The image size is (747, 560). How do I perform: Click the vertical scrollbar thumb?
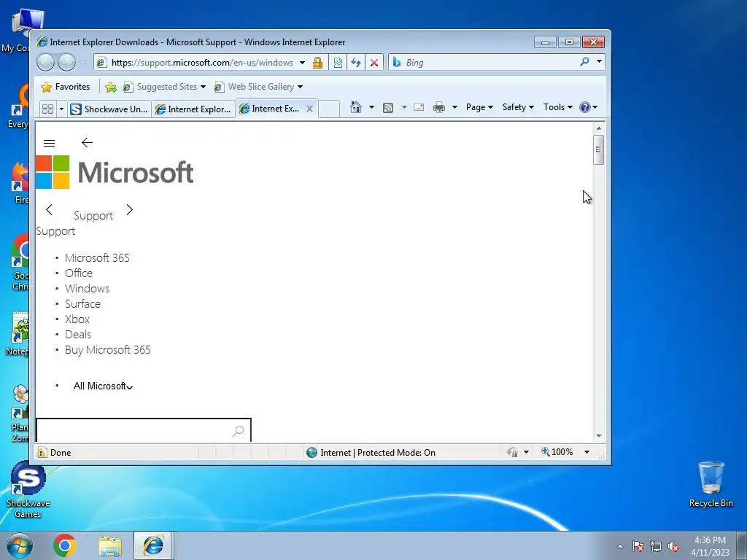599,150
